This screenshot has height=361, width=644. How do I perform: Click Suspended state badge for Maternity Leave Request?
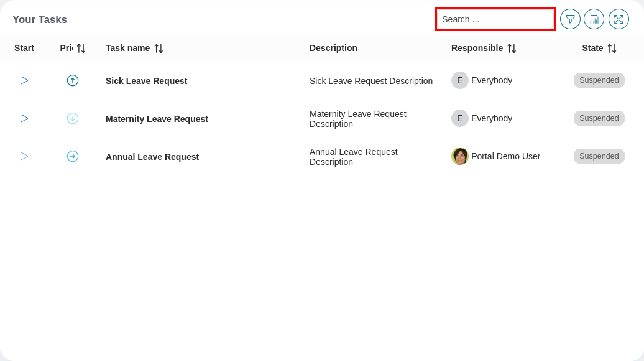599,118
